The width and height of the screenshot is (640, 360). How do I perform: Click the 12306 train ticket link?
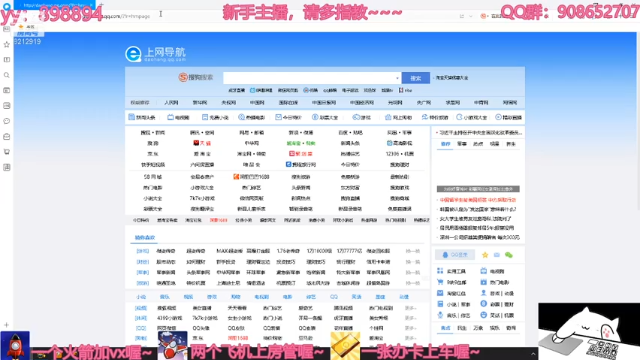point(399,154)
